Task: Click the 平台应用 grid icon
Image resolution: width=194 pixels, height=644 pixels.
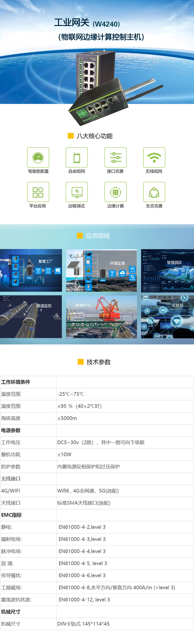Action: pyautogui.click(x=38, y=192)
